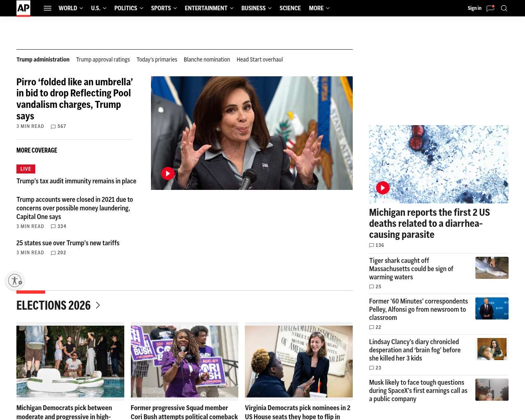Select the Trump administration topic
The width and height of the screenshot is (525, 420).
click(43, 59)
